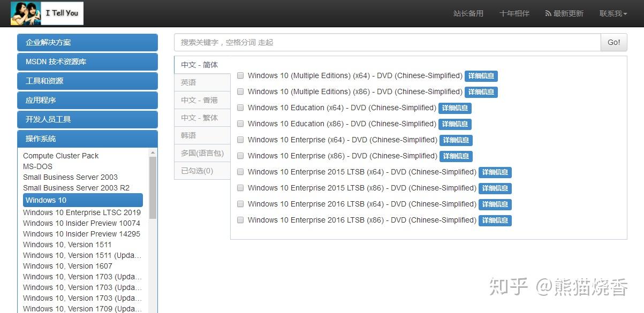Select Windows 10, Version 1511 (Upda... item

82,255
